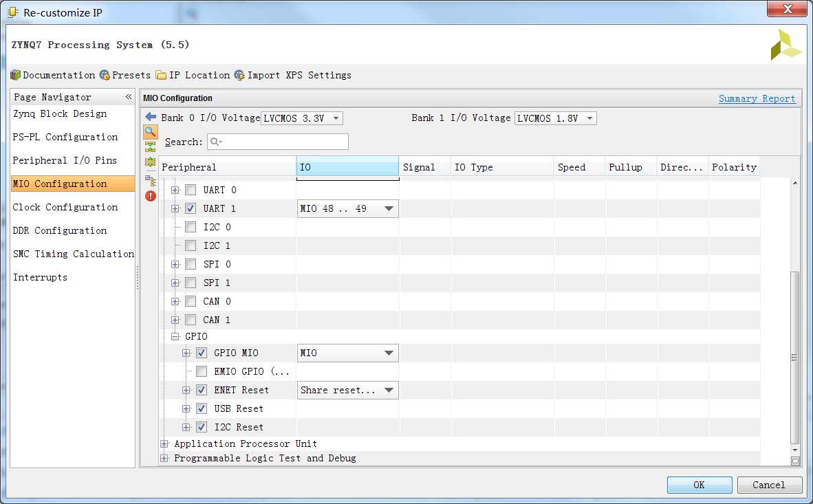This screenshot has height=504, width=813.
Task: Toggle the search magnifier toolbar icon
Action: [x=151, y=132]
